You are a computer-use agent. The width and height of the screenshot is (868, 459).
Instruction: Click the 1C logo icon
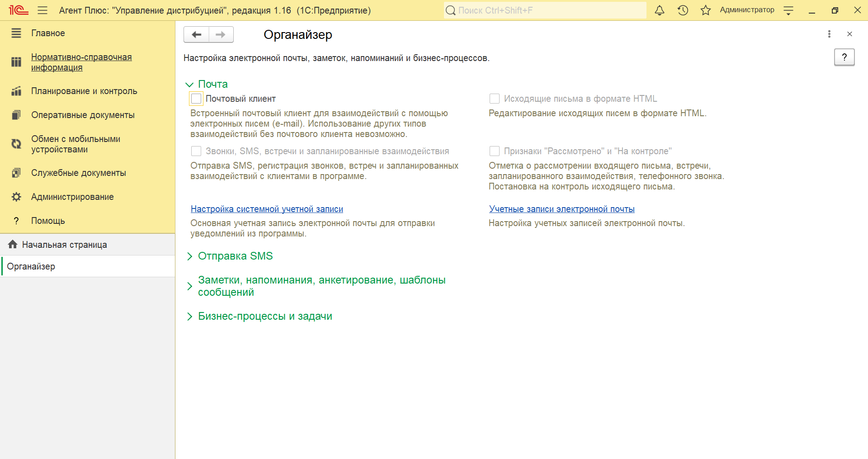tap(19, 10)
